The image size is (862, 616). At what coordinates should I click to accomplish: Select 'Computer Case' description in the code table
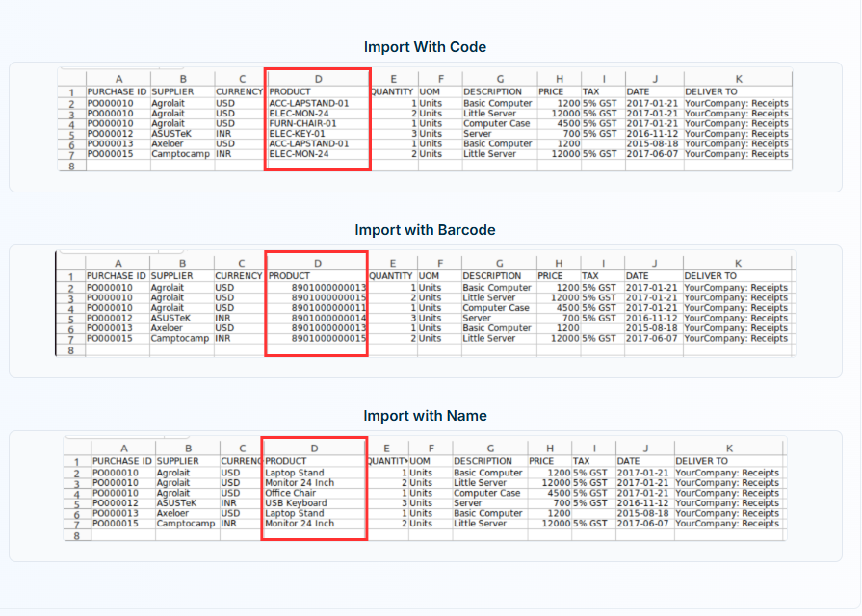tap(496, 123)
